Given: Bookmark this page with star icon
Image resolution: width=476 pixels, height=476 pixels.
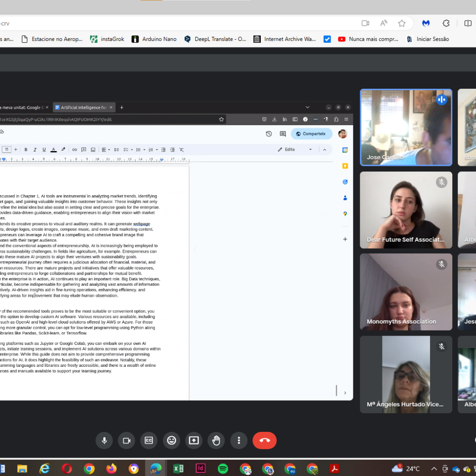Looking at the screenshot, I should (x=402, y=23).
